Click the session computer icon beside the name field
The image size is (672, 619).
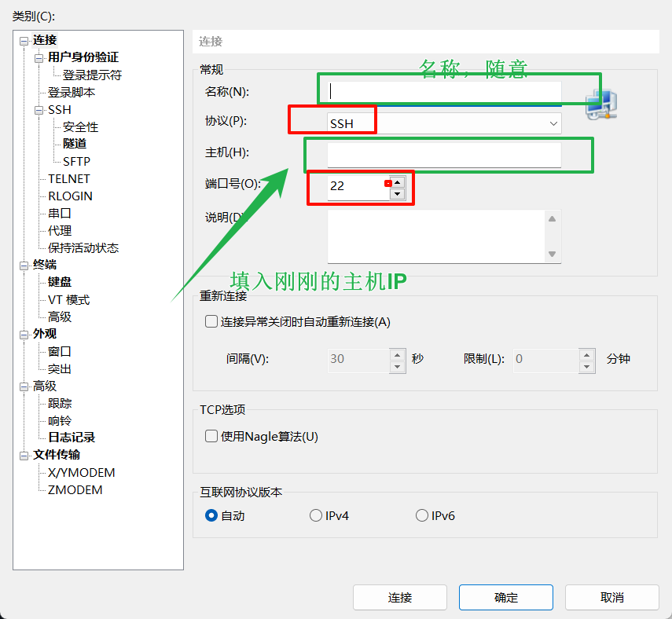[x=601, y=104]
